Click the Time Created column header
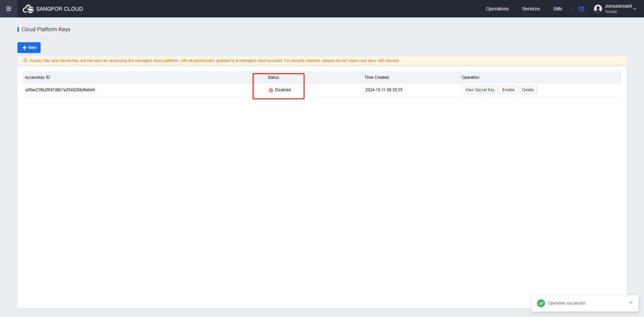 377,77
